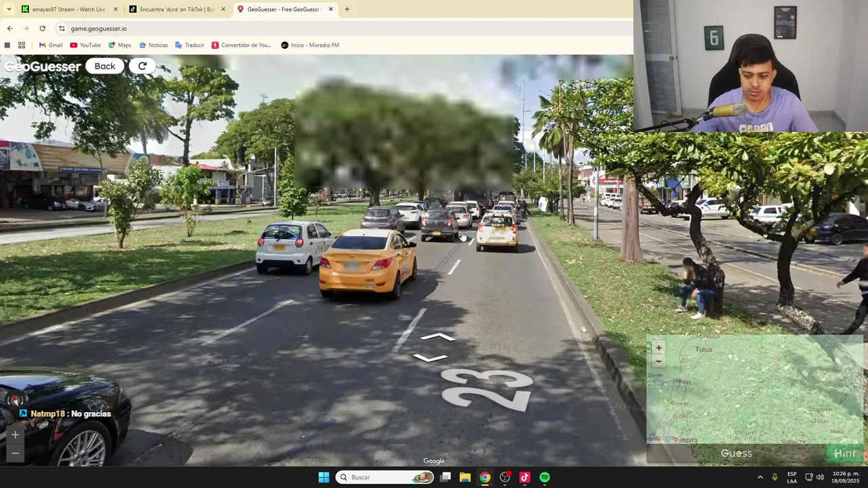Click the Street View compass icon
Viewport: 868px width, 488px height.
click(x=15, y=399)
